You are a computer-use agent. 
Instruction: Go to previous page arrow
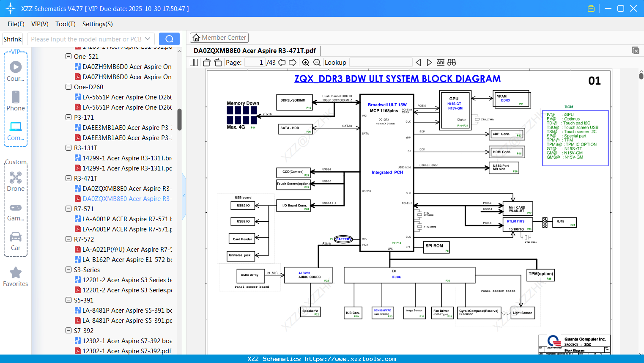(282, 63)
